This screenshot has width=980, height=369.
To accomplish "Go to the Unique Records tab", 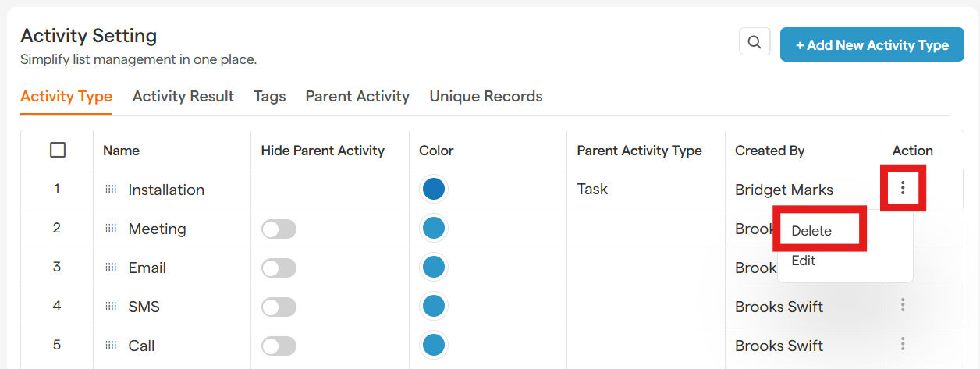I will [x=486, y=97].
